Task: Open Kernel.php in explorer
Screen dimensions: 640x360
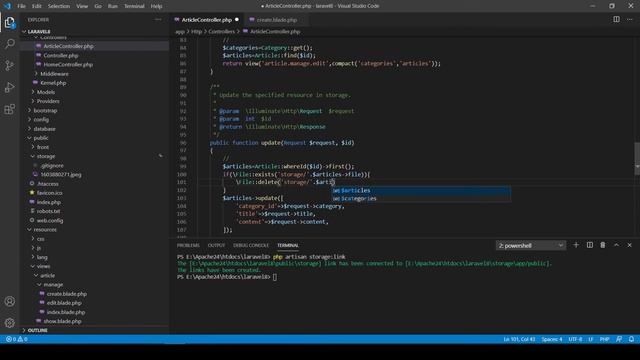Action: click(x=53, y=83)
